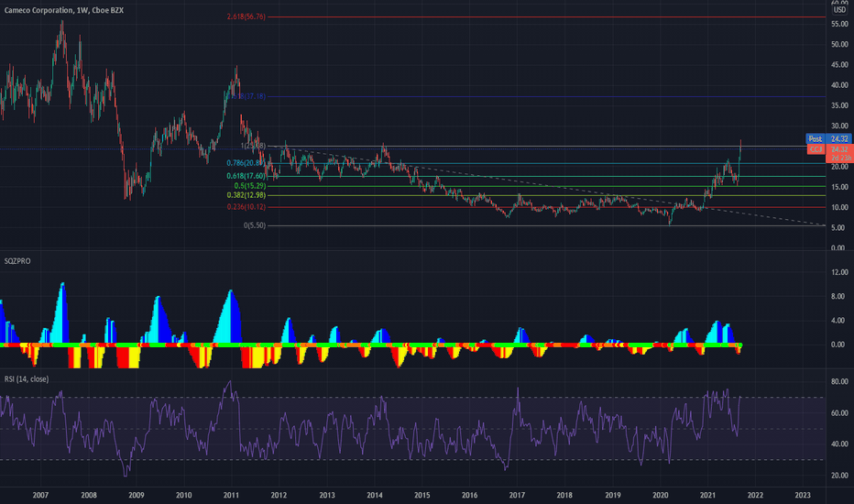This screenshot has width=854, height=504.
Task: Click the 2009 label on time axis
Action: (x=137, y=495)
